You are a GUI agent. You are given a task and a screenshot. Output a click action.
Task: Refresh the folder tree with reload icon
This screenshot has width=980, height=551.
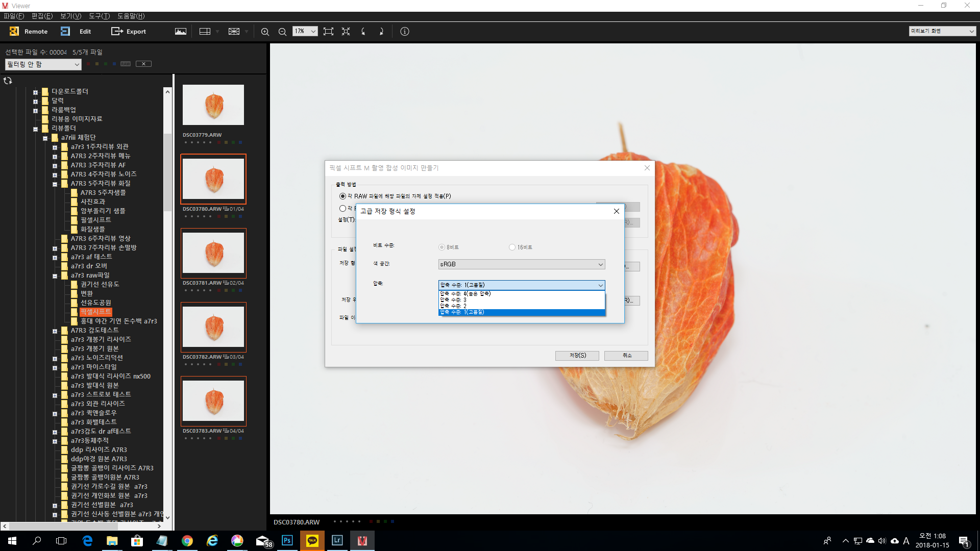coord(8,81)
